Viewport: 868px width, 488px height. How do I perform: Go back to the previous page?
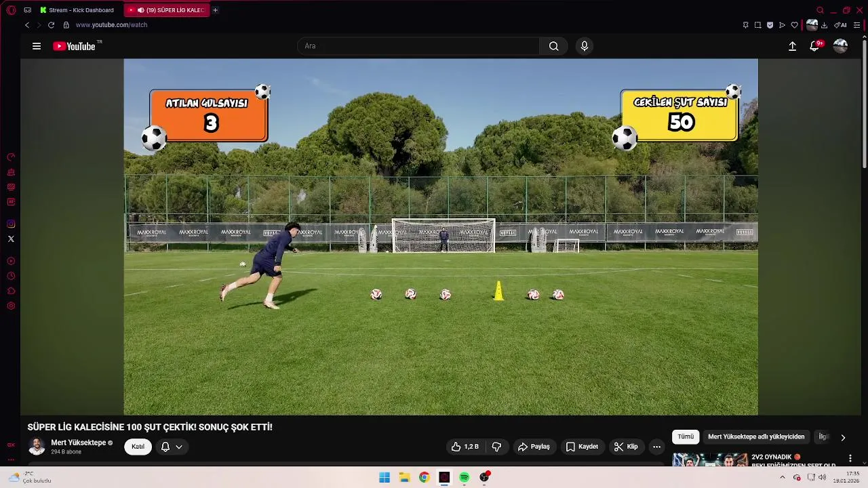tap(27, 25)
